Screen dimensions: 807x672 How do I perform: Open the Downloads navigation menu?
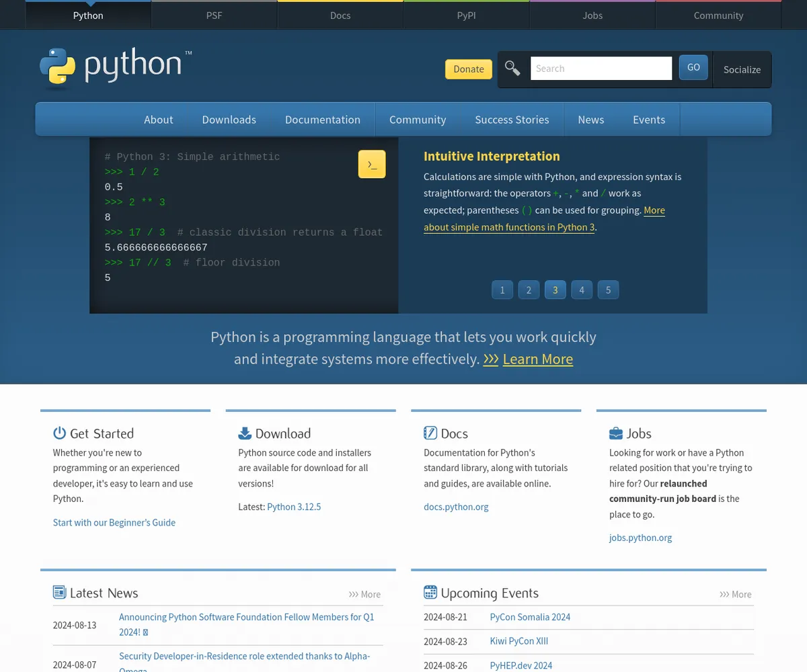[229, 120]
